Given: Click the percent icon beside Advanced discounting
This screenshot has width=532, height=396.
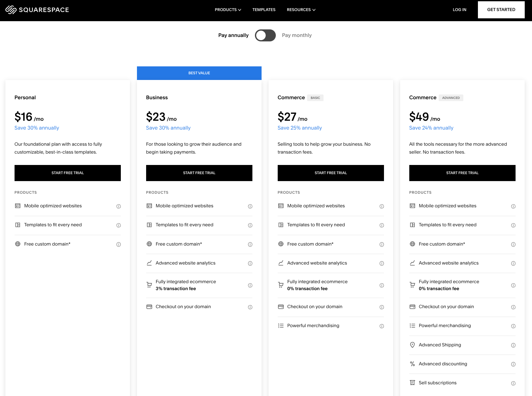Looking at the screenshot, I should (x=412, y=364).
